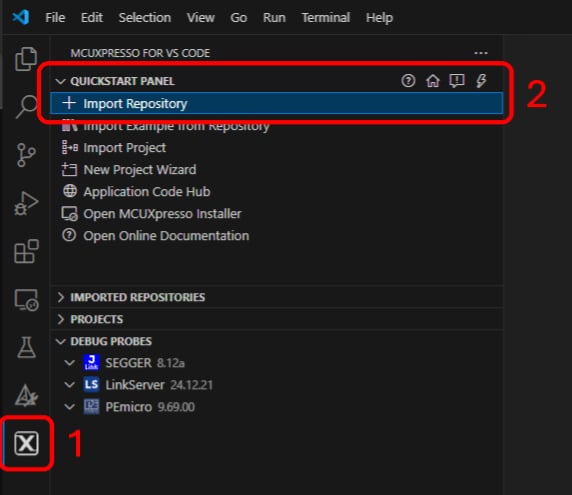
Task: Click the globe icon for Application Code Hub
Action: (x=70, y=191)
